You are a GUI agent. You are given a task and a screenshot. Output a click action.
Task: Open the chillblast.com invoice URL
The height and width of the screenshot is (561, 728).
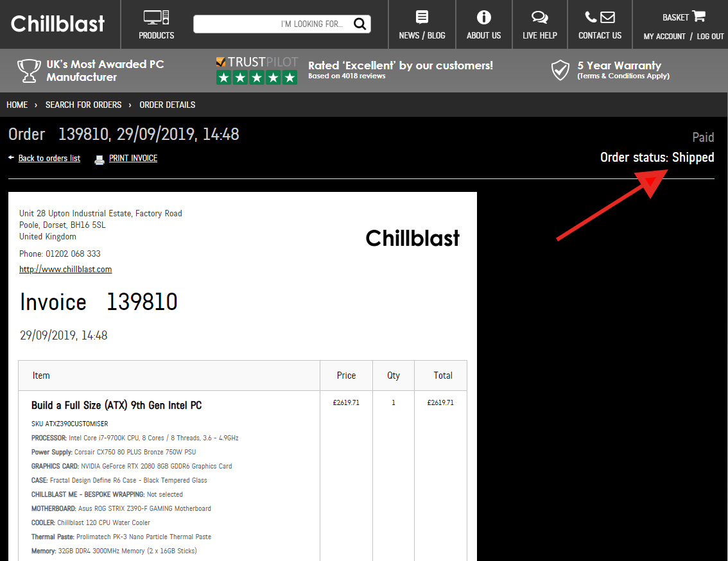pyautogui.click(x=65, y=270)
